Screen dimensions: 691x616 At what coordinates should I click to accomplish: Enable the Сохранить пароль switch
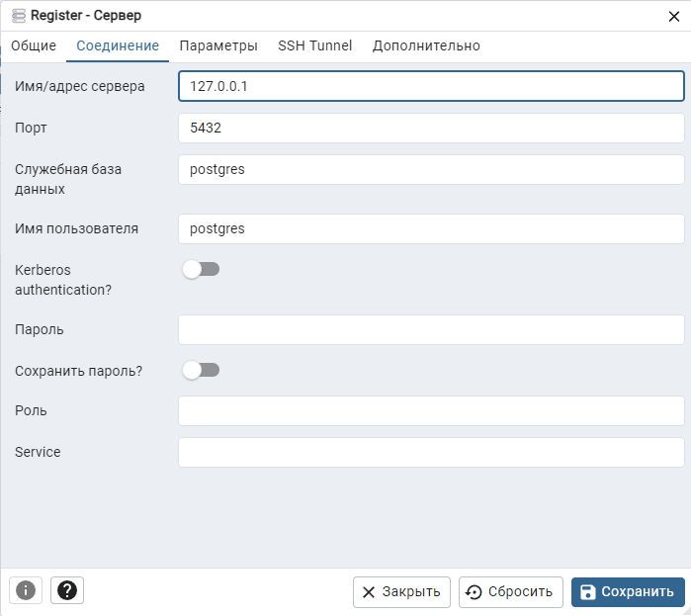click(201, 370)
